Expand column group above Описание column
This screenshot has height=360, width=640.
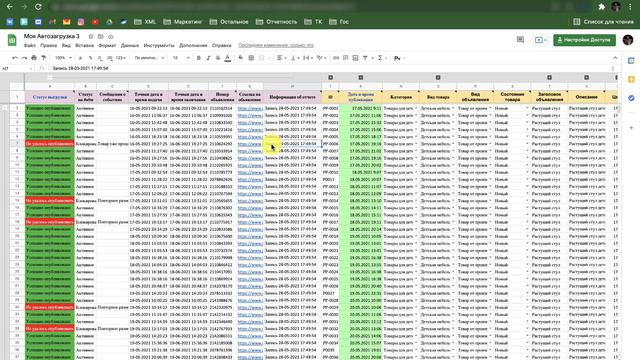coord(587,78)
